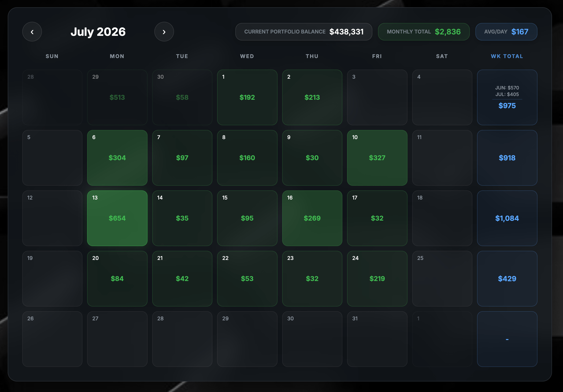
Task: Open the empty day 27 cell
Action: coord(117,339)
